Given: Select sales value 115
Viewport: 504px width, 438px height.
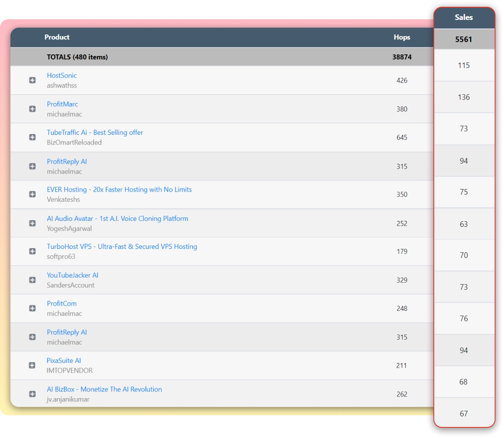Looking at the screenshot, I should [463, 65].
